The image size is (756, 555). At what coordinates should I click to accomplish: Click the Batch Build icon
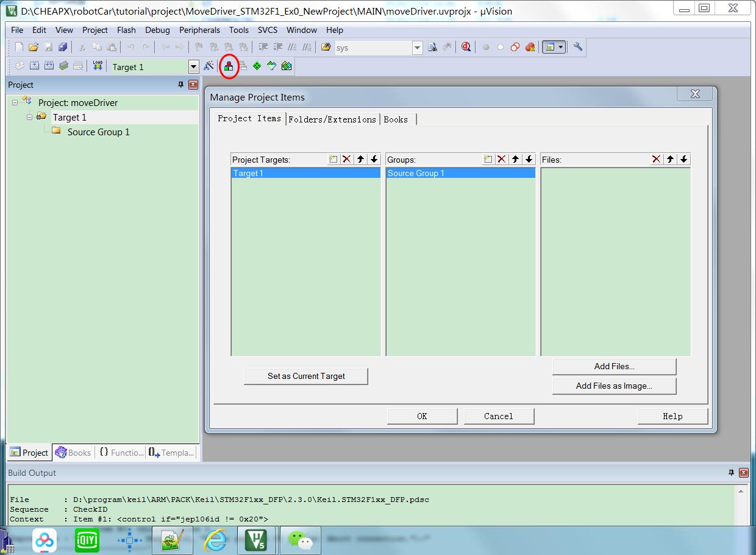(63, 66)
